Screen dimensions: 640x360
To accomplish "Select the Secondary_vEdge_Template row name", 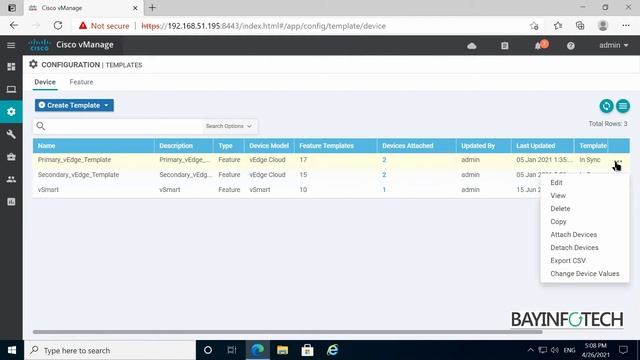I will 78,175.
